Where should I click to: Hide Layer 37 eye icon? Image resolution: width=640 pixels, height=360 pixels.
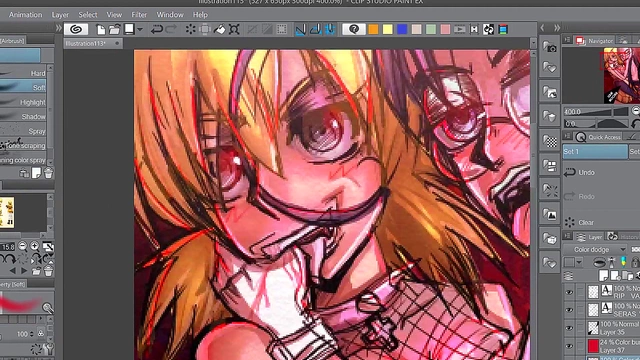(x=569, y=346)
